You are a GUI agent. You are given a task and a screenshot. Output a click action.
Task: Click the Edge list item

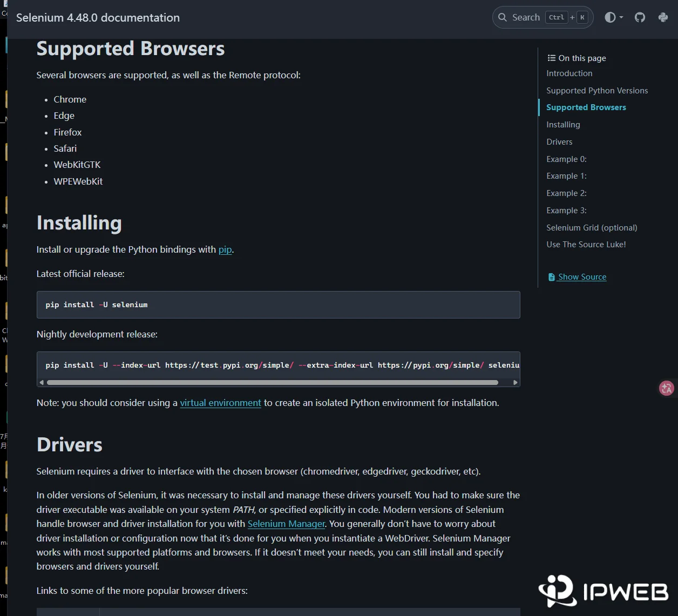(x=64, y=116)
